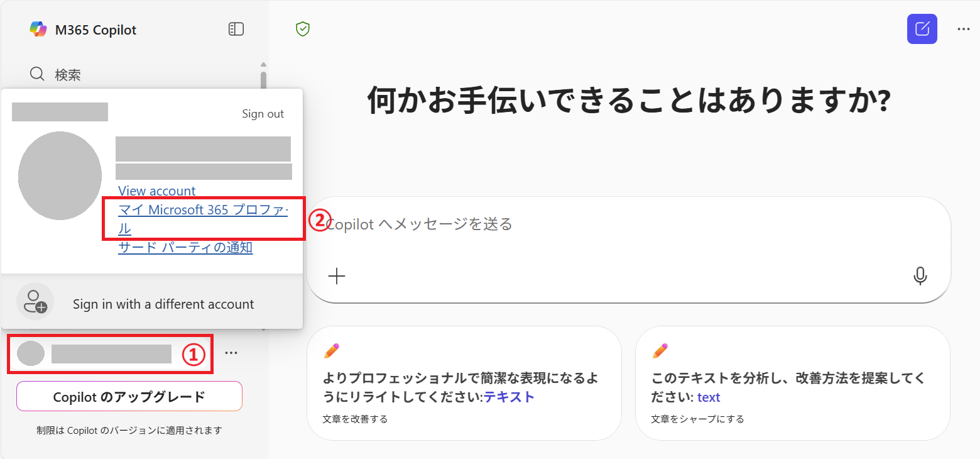Click the large profile picture in the account popup
The image size is (980, 459).
tap(60, 175)
